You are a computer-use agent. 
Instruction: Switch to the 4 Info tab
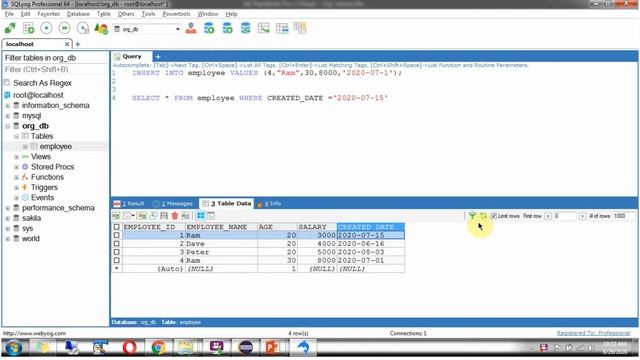[x=269, y=203]
